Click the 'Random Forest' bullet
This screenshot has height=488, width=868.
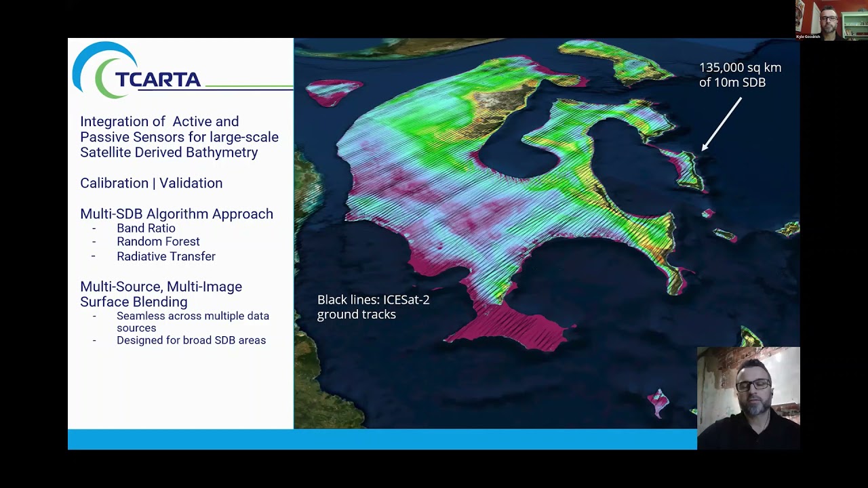pyautogui.click(x=158, y=241)
